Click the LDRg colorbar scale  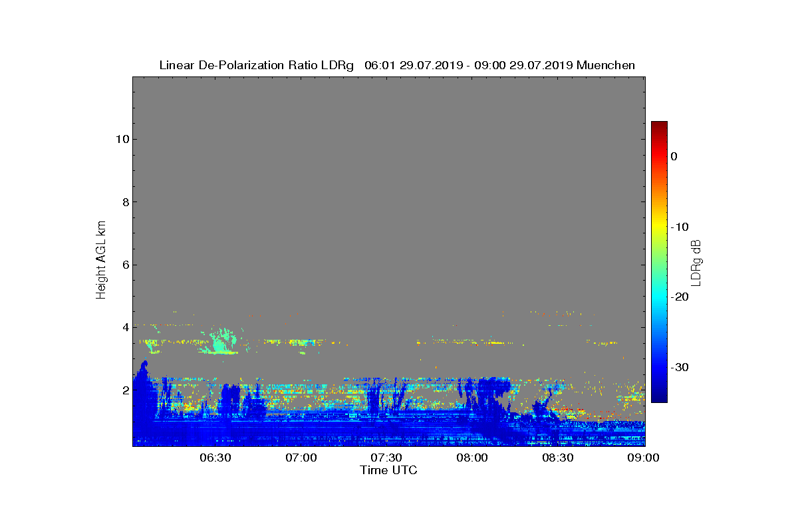[x=659, y=262]
